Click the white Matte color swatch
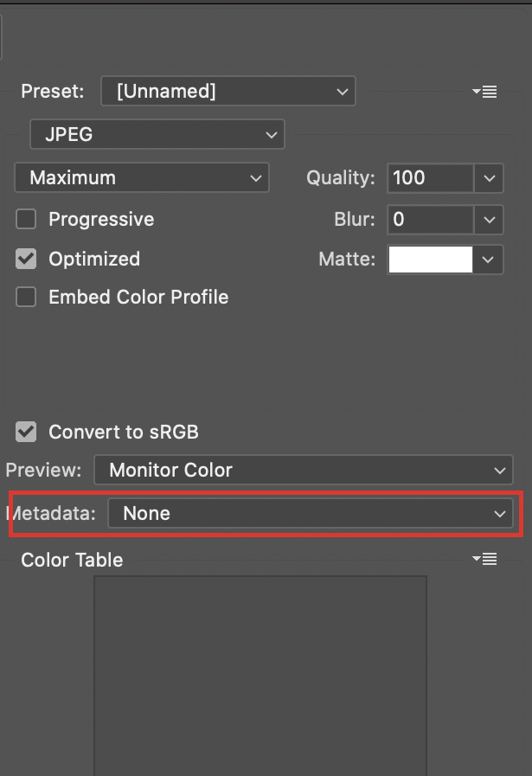This screenshot has height=776, width=532. click(430, 260)
